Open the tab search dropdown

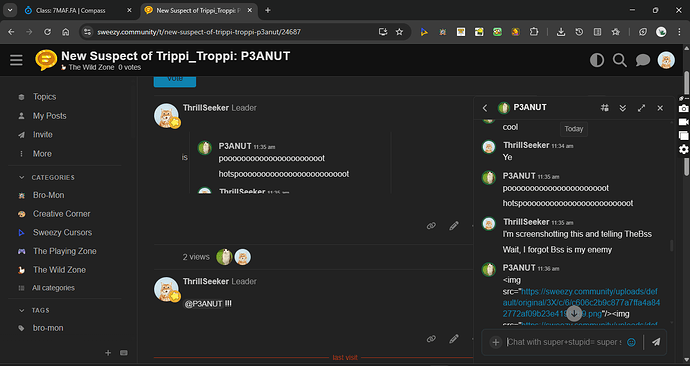tap(10, 10)
